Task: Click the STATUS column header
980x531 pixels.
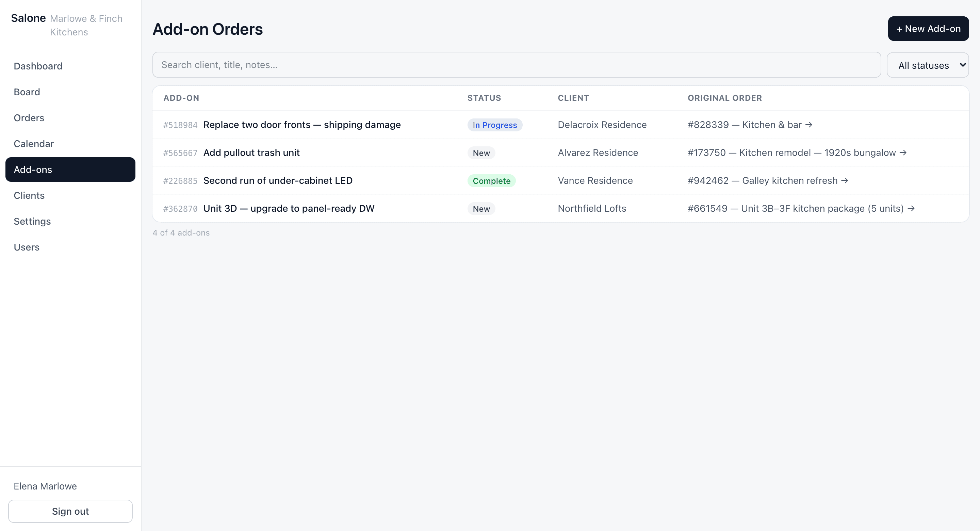Action: tap(484, 98)
